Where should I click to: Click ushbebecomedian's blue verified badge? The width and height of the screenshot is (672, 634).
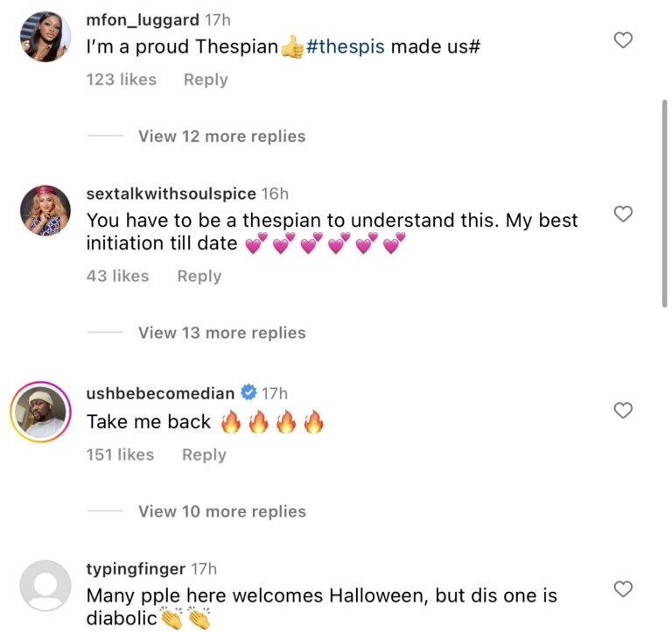248,393
